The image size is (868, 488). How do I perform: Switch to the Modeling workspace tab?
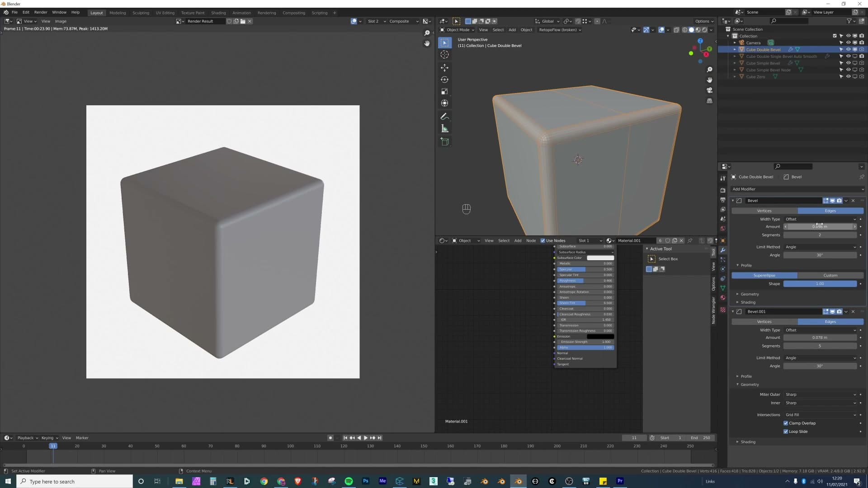118,13
